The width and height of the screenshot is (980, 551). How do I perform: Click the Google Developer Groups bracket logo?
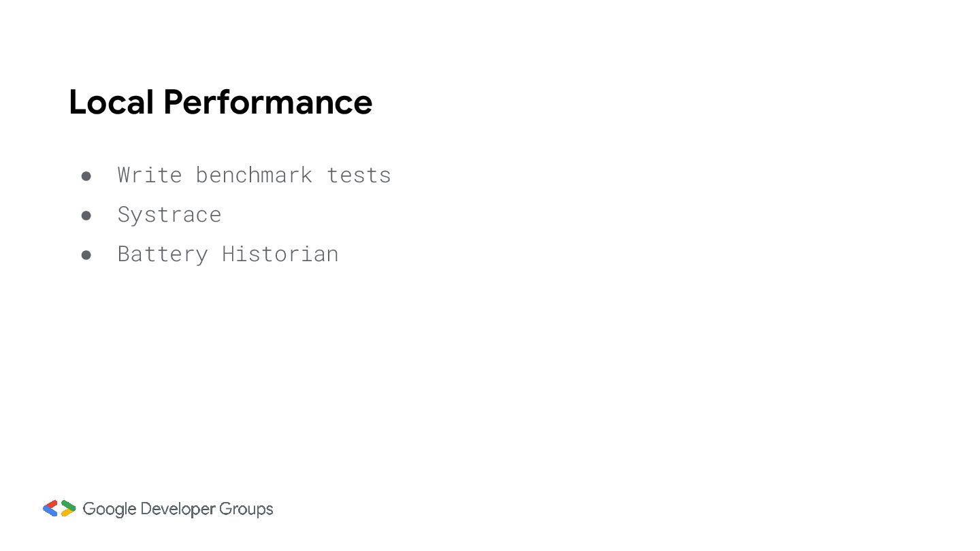coord(59,508)
